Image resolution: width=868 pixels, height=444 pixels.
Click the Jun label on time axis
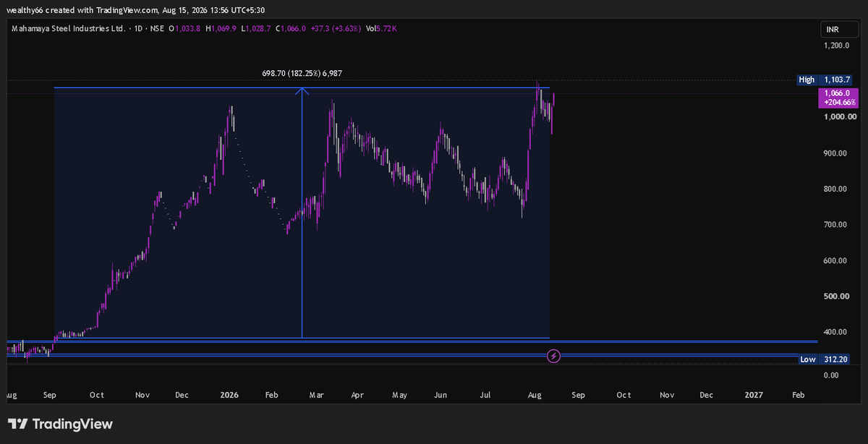click(441, 396)
